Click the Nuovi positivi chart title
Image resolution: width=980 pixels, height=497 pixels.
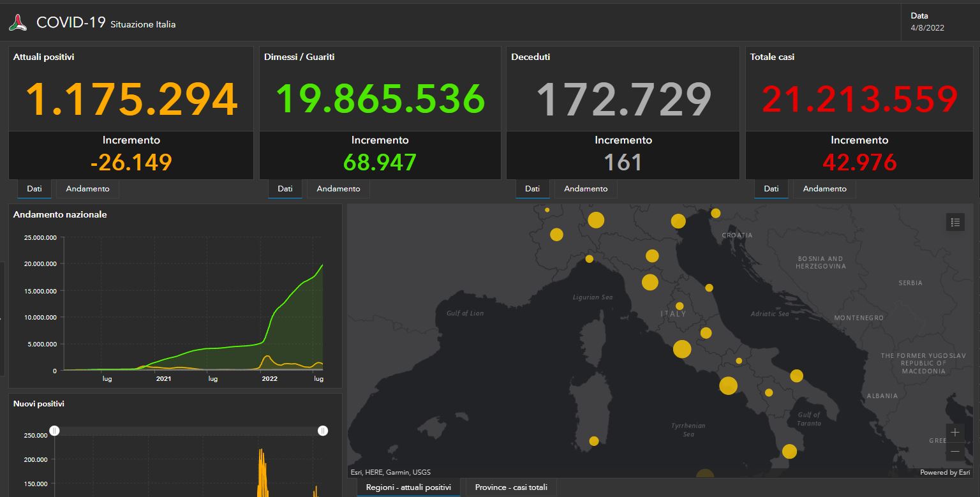(39, 404)
